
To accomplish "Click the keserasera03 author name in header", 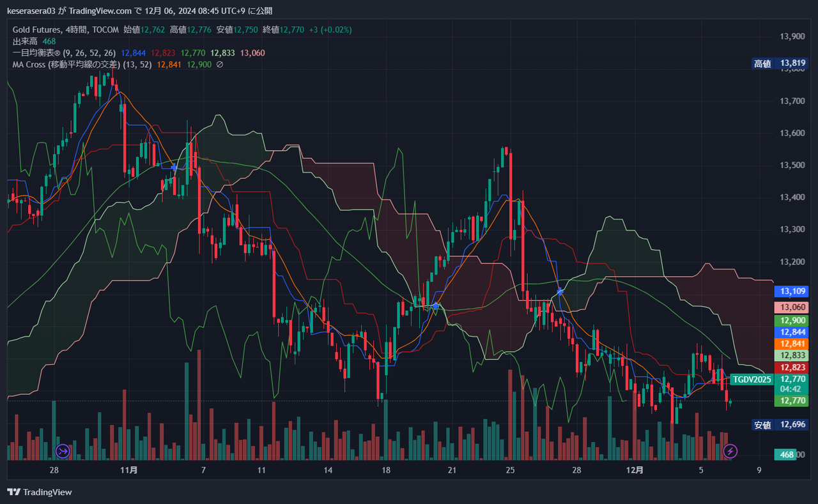I will click(31, 11).
